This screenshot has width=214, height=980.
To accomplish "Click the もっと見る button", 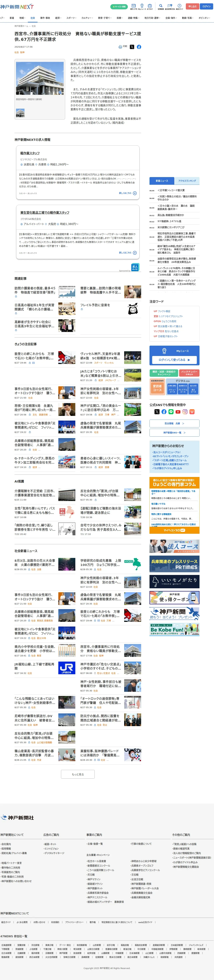I will coord(78,774).
